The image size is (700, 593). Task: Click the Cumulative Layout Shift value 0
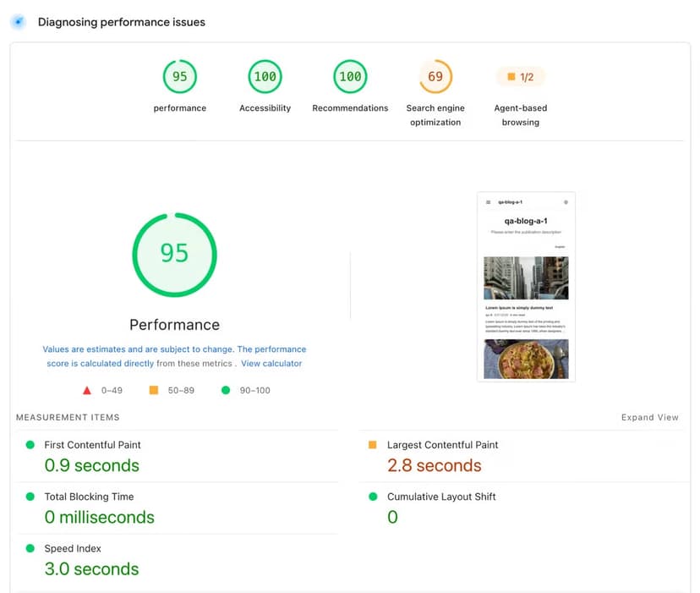click(392, 517)
